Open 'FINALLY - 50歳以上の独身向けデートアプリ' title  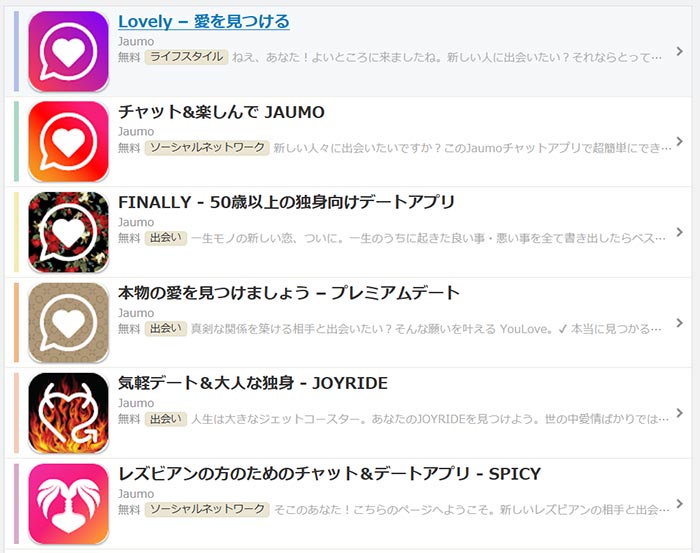click(x=286, y=202)
